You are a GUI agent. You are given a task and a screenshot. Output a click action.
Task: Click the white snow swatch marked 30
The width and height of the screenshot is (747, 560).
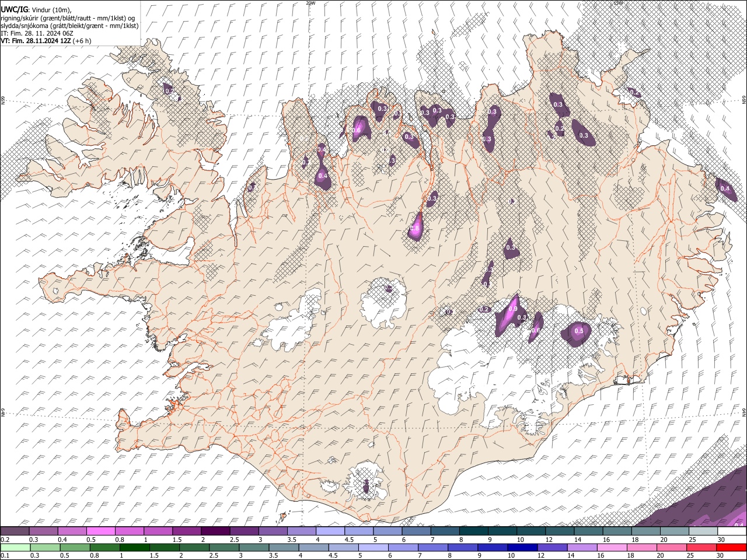[x=732, y=531]
